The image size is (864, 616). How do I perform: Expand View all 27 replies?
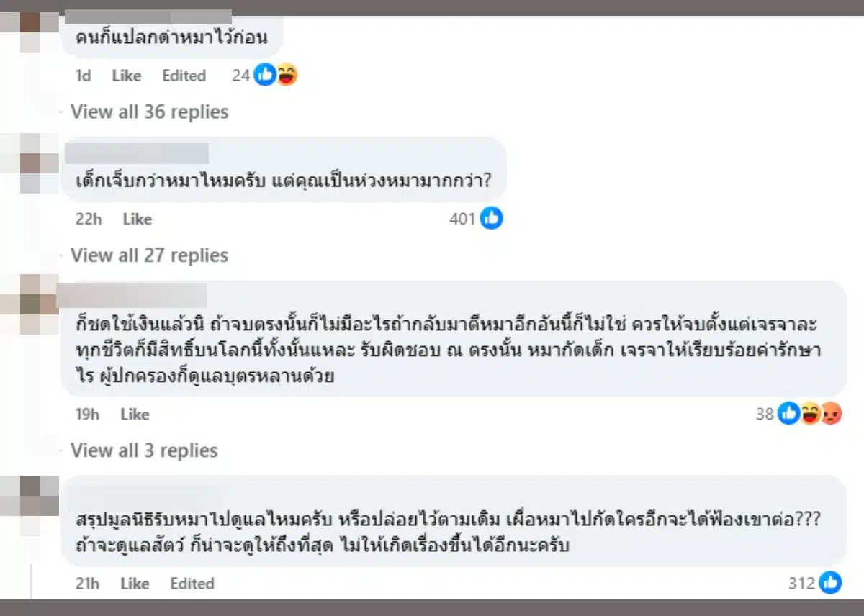point(149,255)
